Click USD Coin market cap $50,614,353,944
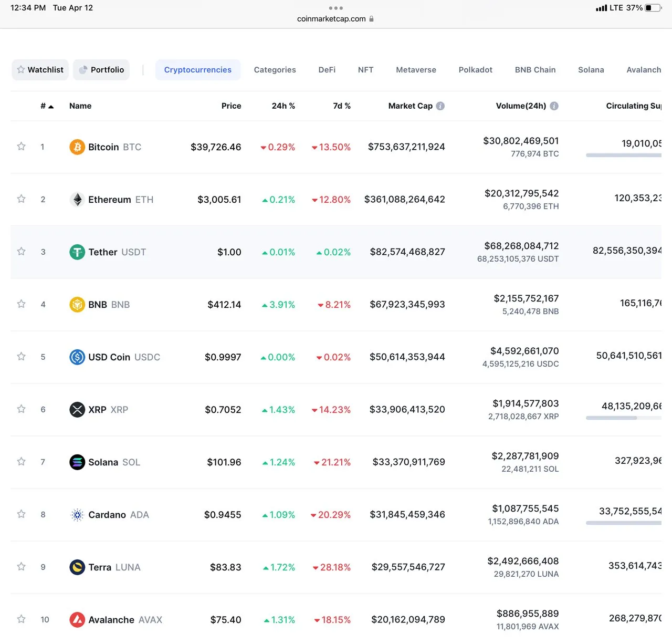 [x=407, y=357]
